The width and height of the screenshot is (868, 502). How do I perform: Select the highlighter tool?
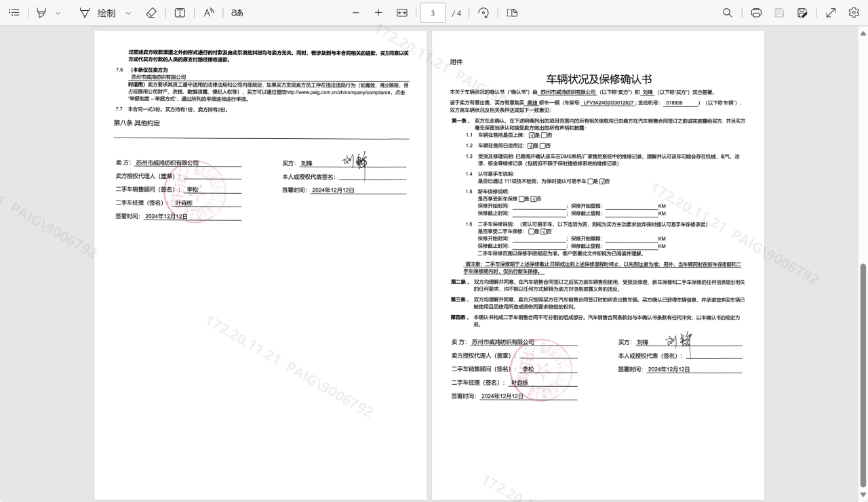42,13
